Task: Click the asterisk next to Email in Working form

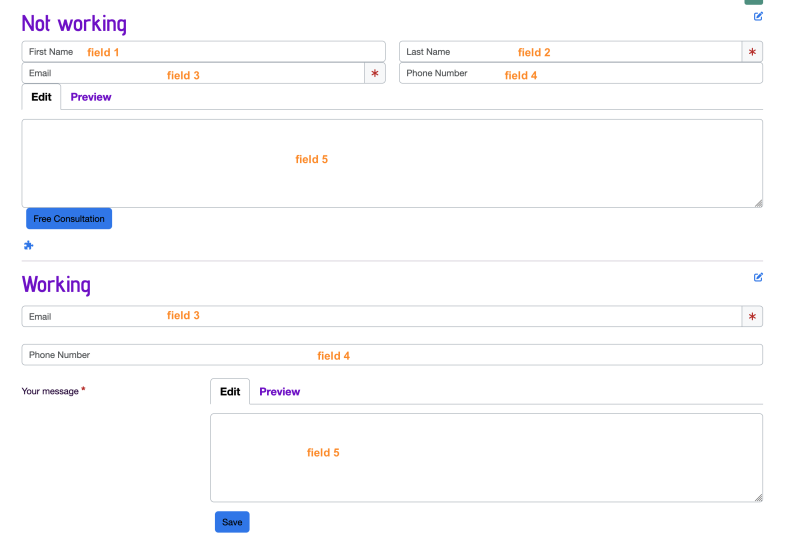Action: [x=752, y=317]
